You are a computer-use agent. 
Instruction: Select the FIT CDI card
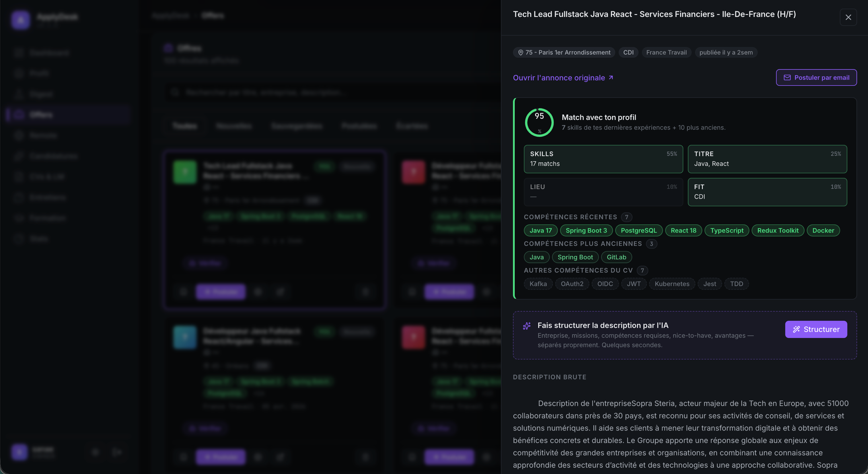[767, 192]
